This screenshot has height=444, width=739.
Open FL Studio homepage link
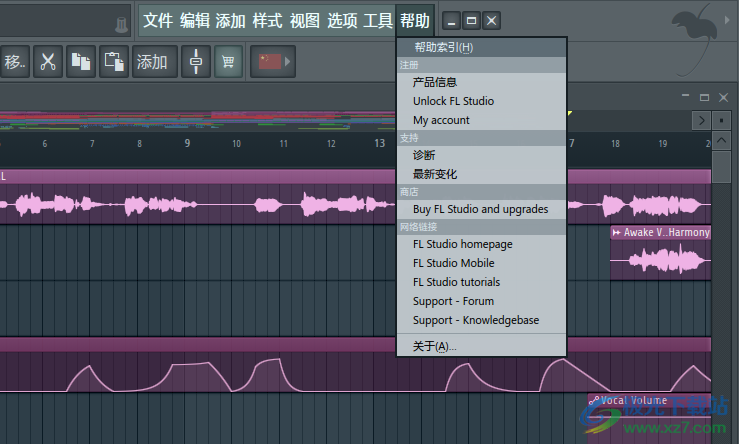(x=481, y=244)
